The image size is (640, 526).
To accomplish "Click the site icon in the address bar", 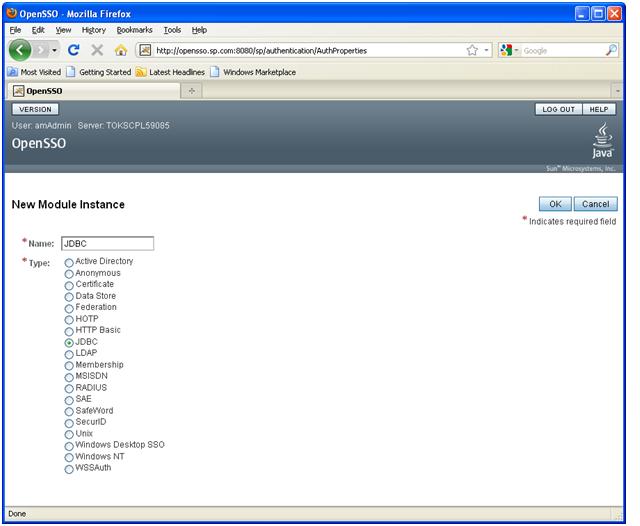I will (145, 50).
